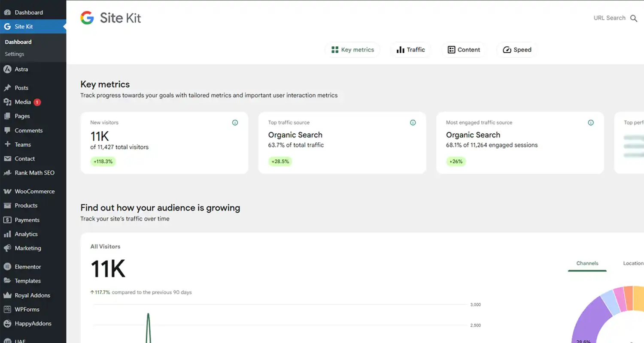
Task: Show the New visitors info tooltip
Action: (235, 122)
